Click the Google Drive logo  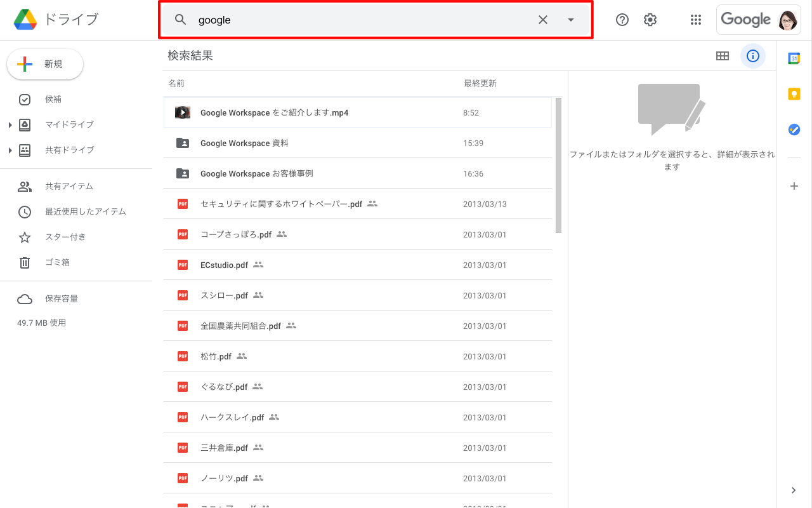tap(25, 20)
